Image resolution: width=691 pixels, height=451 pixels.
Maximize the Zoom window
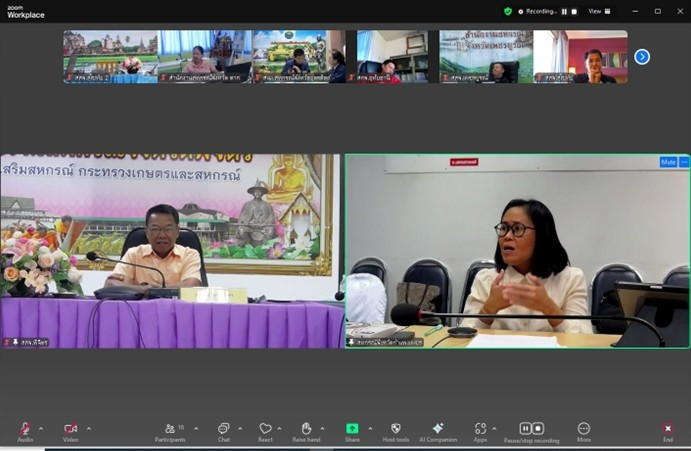[658, 11]
